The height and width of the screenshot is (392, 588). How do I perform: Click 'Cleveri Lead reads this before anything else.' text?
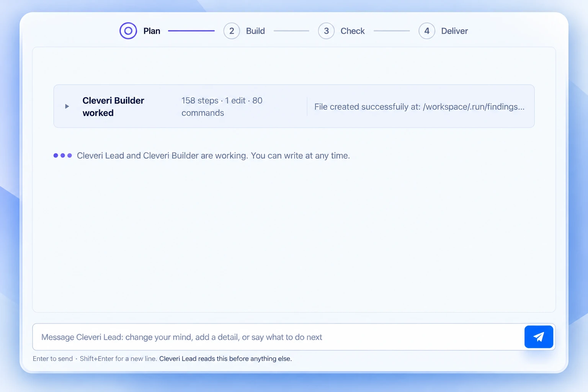click(225, 359)
